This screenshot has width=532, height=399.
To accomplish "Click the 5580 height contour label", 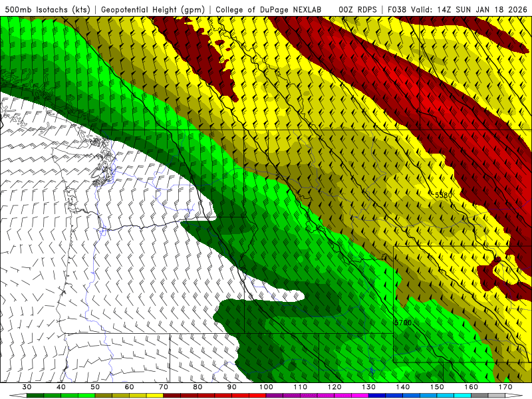I will (444, 195).
